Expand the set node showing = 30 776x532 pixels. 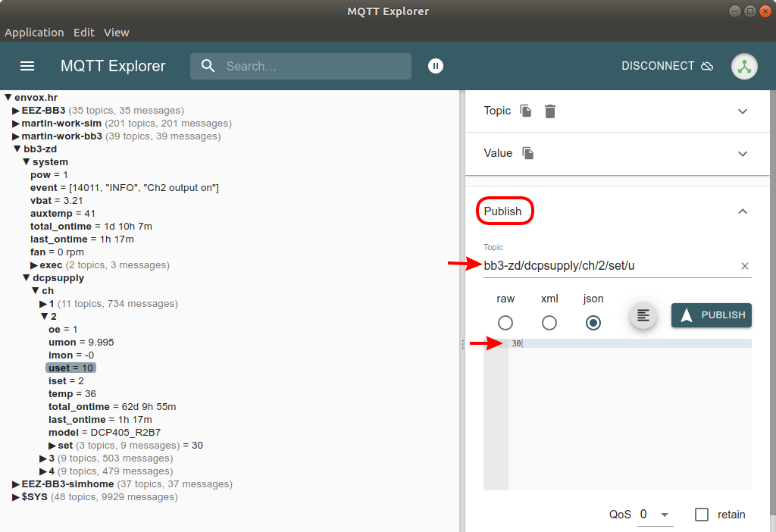click(52, 446)
